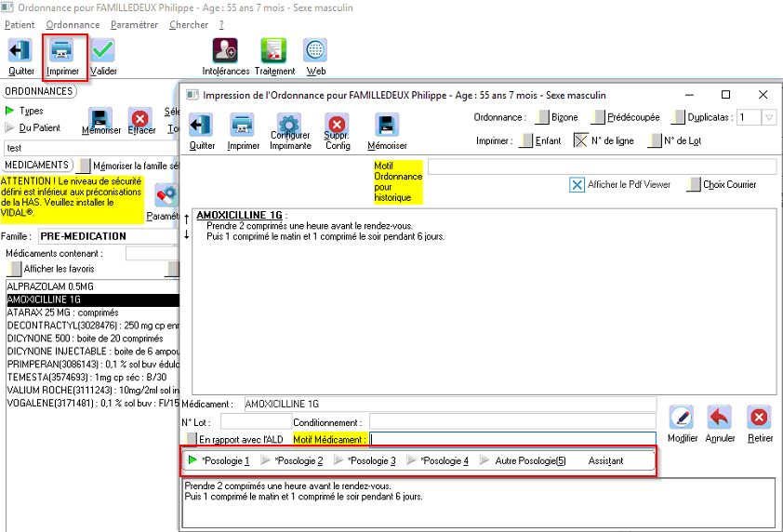This screenshot has height=532, width=783.
Task: Toggle Mémoriser la famille checkbox
Action: (85, 166)
